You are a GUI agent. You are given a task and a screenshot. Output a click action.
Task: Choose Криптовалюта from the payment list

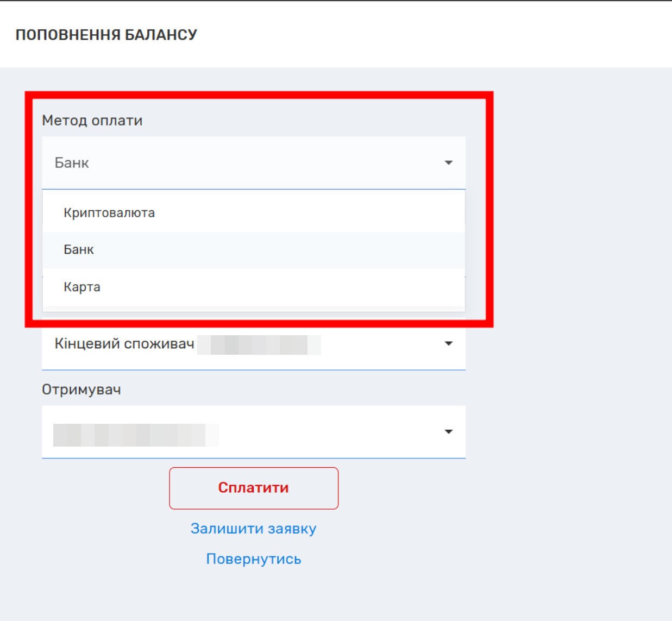click(109, 213)
